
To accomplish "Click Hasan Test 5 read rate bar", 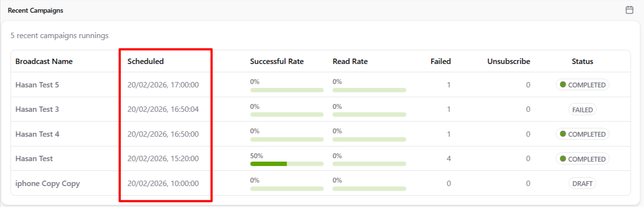I will [369, 90].
